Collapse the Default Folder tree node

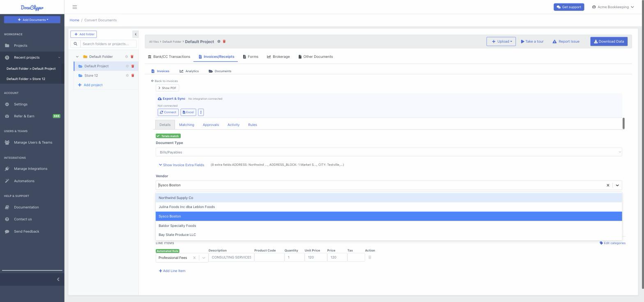click(x=77, y=57)
